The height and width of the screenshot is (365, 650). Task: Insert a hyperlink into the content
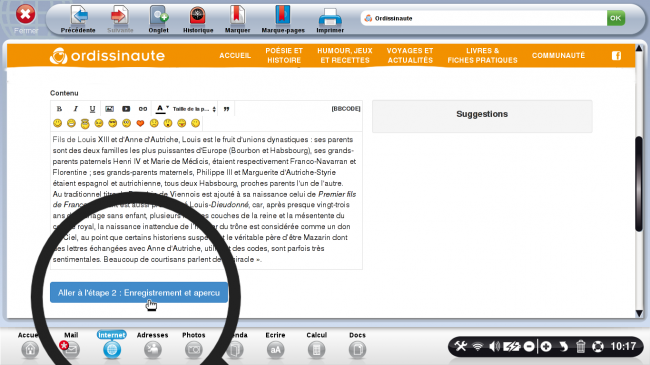pos(143,109)
